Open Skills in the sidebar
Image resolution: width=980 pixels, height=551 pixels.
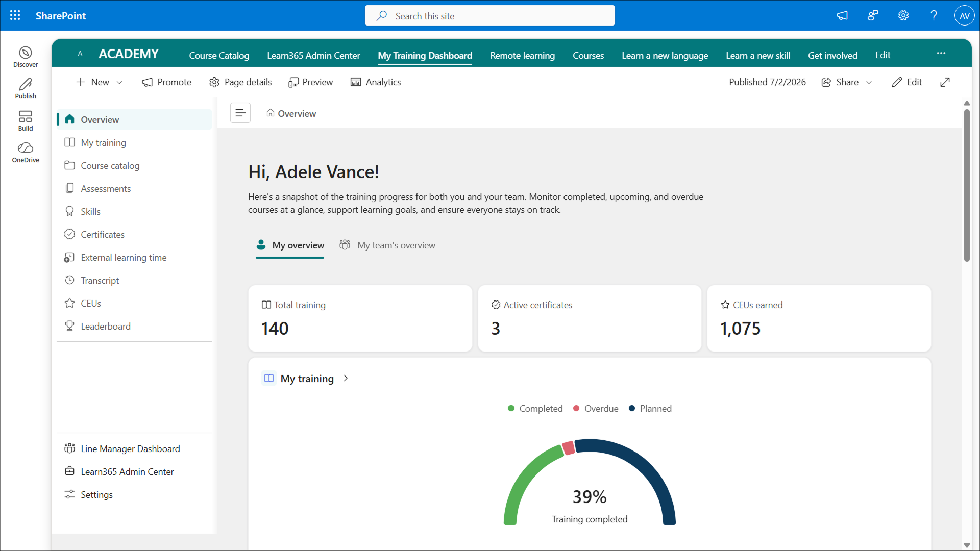pos(134,211)
